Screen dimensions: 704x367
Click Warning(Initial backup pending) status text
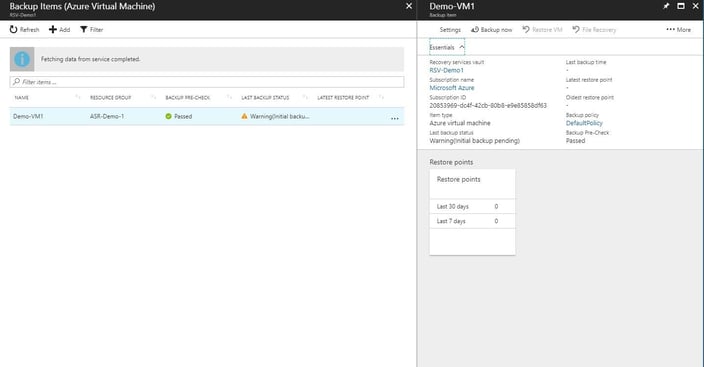coord(475,141)
